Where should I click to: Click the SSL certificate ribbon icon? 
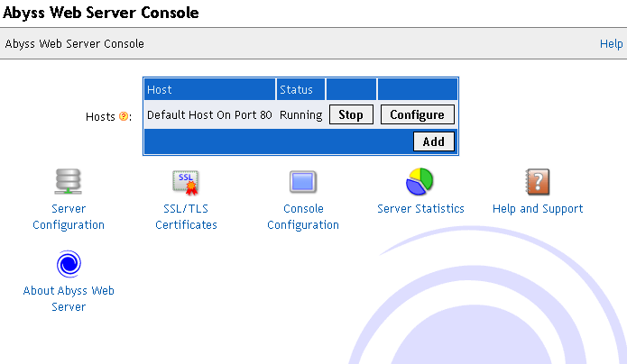click(x=186, y=183)
